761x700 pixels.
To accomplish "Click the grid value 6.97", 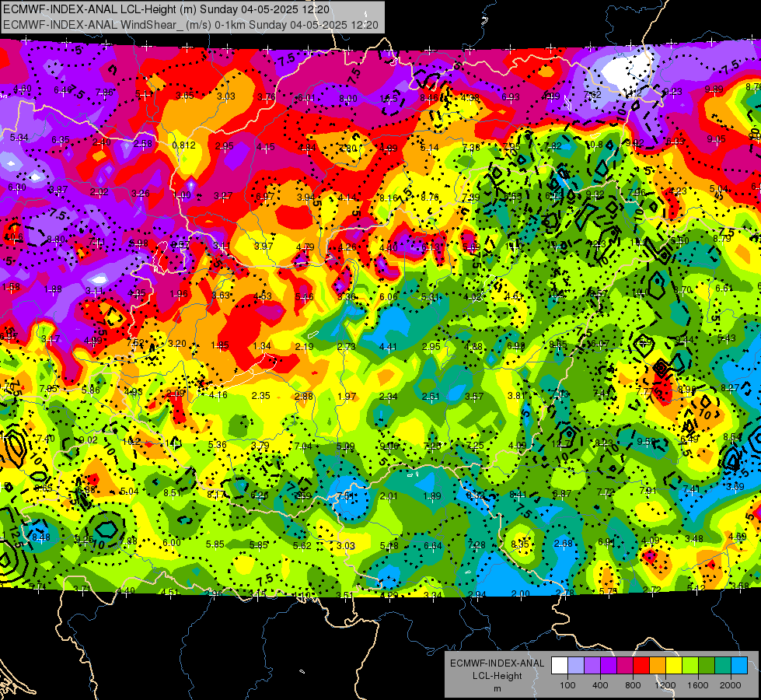I will (265, 196).
